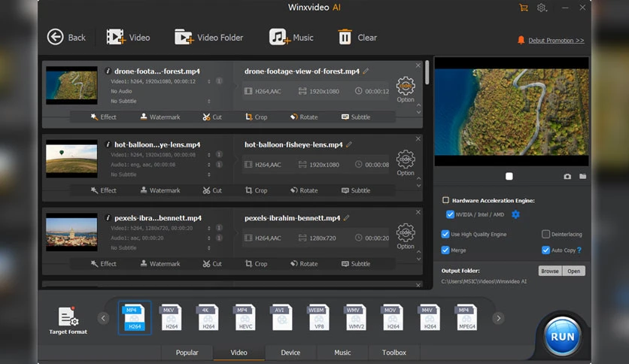Switch to the Music tab
The height and width of the screenshot is (364, 629).
(342, 353)
